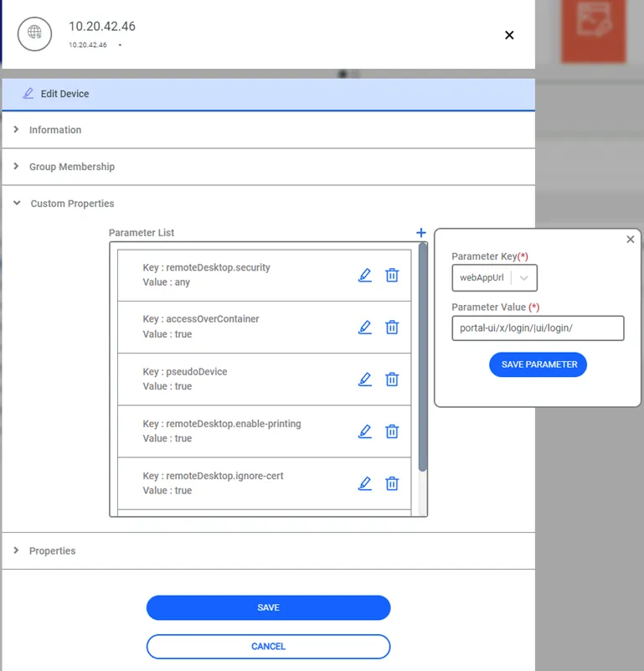Image resolution: width=644 pixels, height=671 pixels.
Task: Open the Edit Device tab
Action: coord(268,94)
